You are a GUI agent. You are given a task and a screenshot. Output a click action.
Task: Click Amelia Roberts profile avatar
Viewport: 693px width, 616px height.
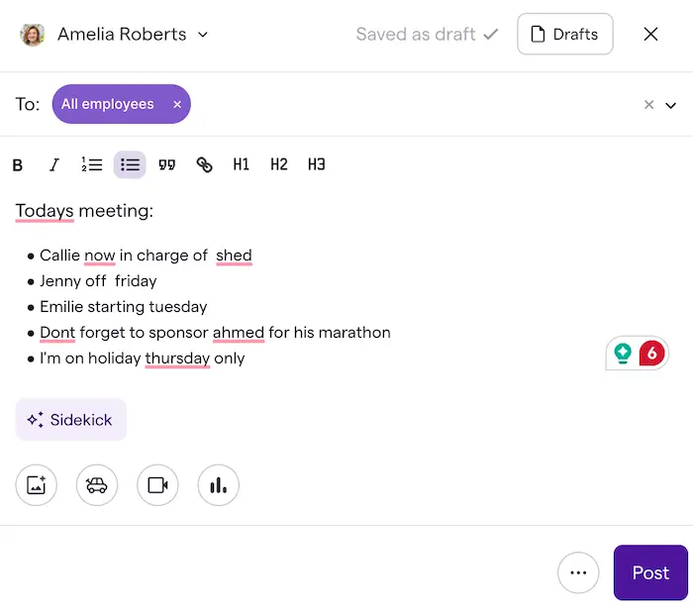pyautogui.click(x=33, y=35)
